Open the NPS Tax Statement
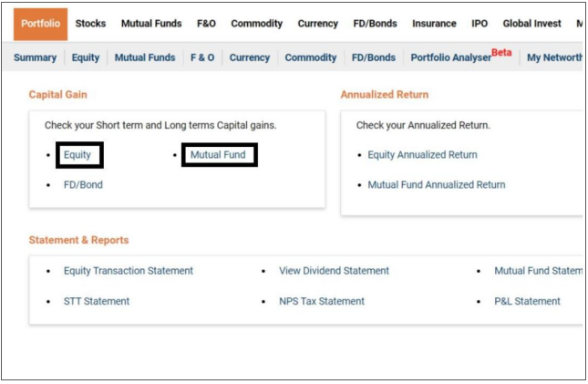The height and width of the screenshot is (384, 588). [x=322, y=301]
